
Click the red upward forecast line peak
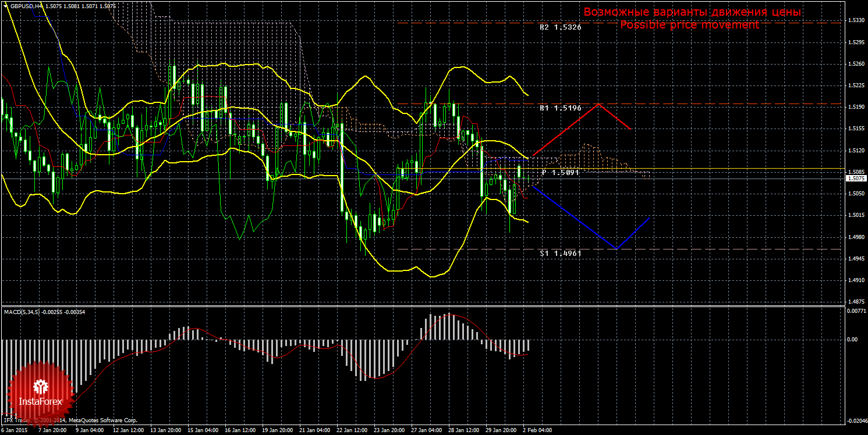click(x=598, y=105)
